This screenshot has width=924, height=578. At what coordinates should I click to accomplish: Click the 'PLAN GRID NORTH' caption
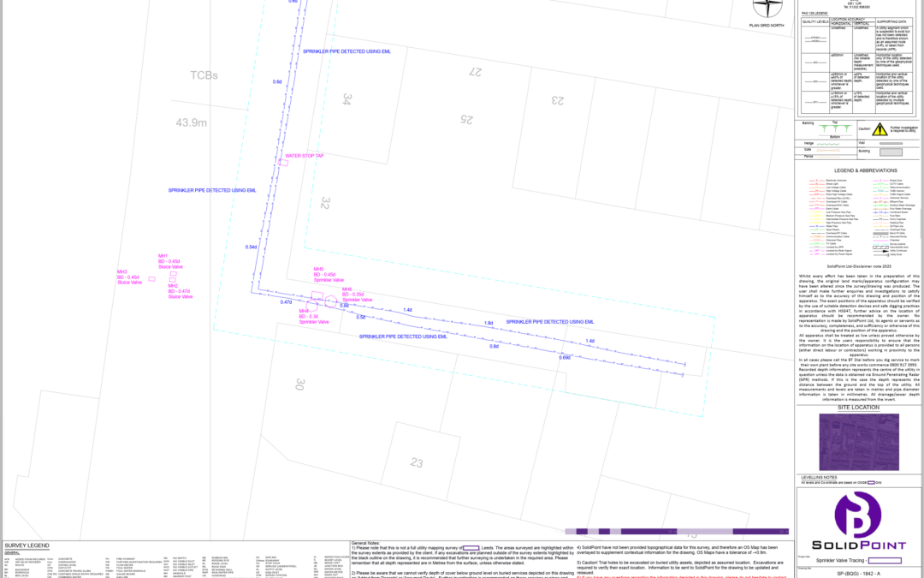766,26
